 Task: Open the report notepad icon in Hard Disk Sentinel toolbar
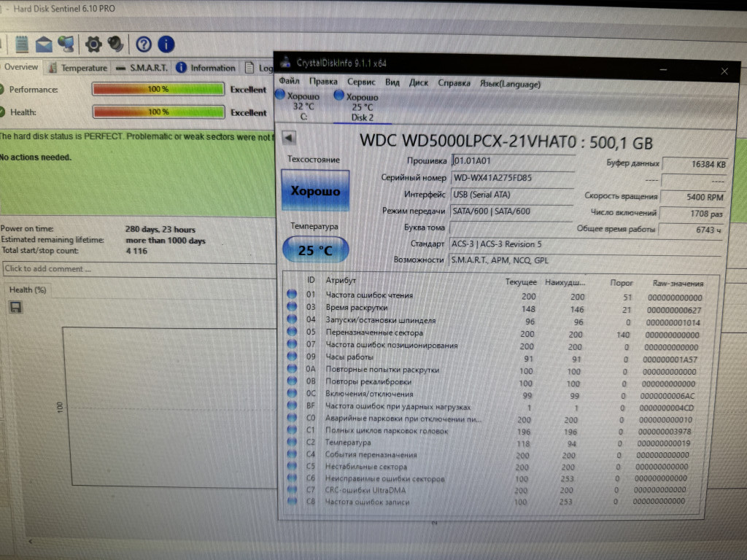pyautogui.click(x=21, y=44)
